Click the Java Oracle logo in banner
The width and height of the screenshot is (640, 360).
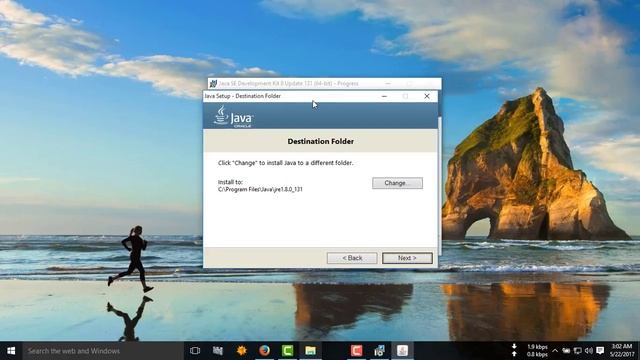(233, 117)
